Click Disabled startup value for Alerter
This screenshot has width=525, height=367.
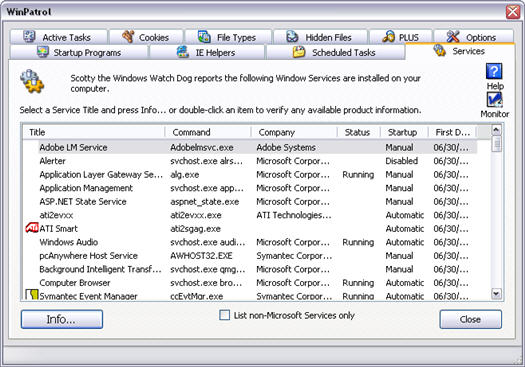coord(401,161)
